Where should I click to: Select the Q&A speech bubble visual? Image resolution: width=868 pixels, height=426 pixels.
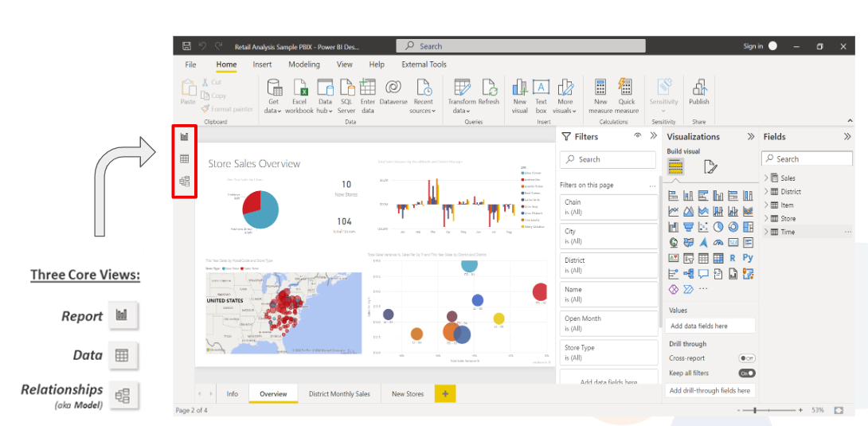(x=703, y=273)
